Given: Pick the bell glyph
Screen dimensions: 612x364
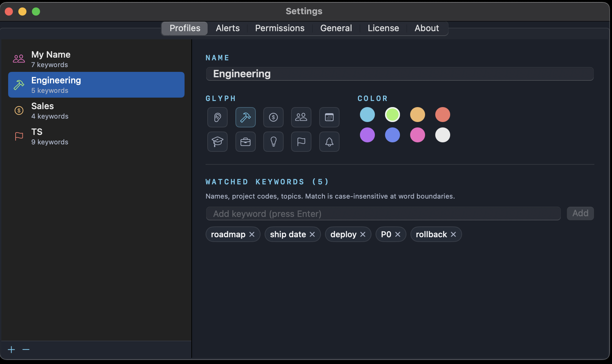Looking at the screenshot, I should point(329,142).
